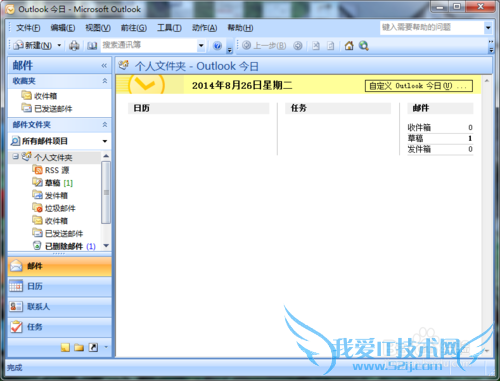Screen dimensions: 500x381
Task: Switch to the 邮件 navigation button
Action: click(x=60, y=266)
